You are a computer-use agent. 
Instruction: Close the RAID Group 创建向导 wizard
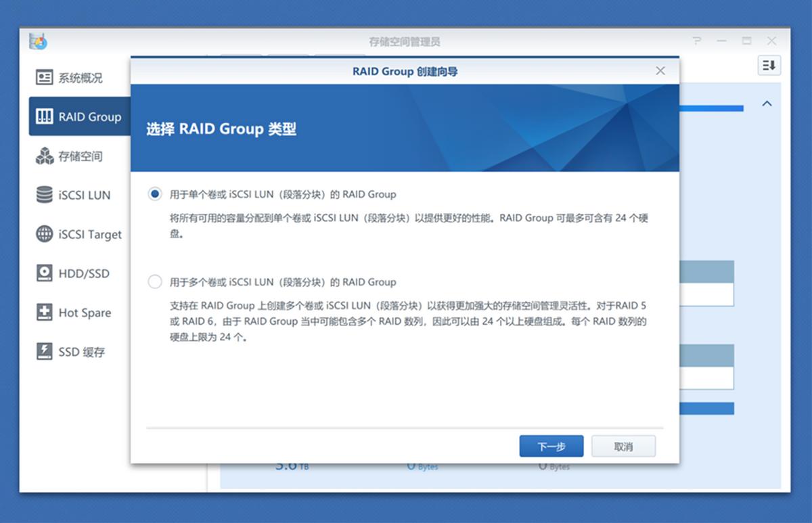pyautogui.click(x=660, y=70)
